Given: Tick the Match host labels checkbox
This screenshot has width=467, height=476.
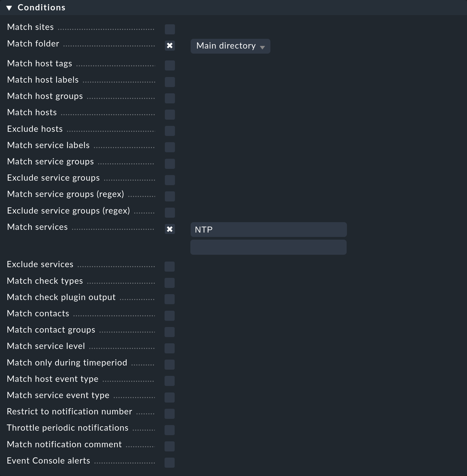Looking at the screenshot, I should click(x=170, y=82).
